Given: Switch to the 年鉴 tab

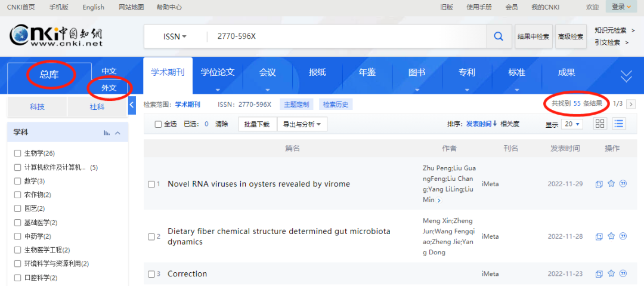Looking at the screenshot, I should (367, 73).
